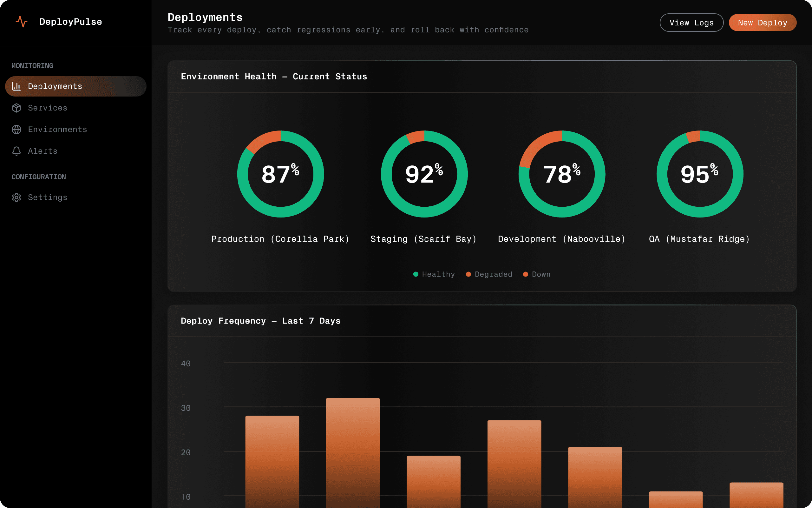The image size is (812, 508).
Task: Click the Staging 92% health donut
Action: coord(424,174)
